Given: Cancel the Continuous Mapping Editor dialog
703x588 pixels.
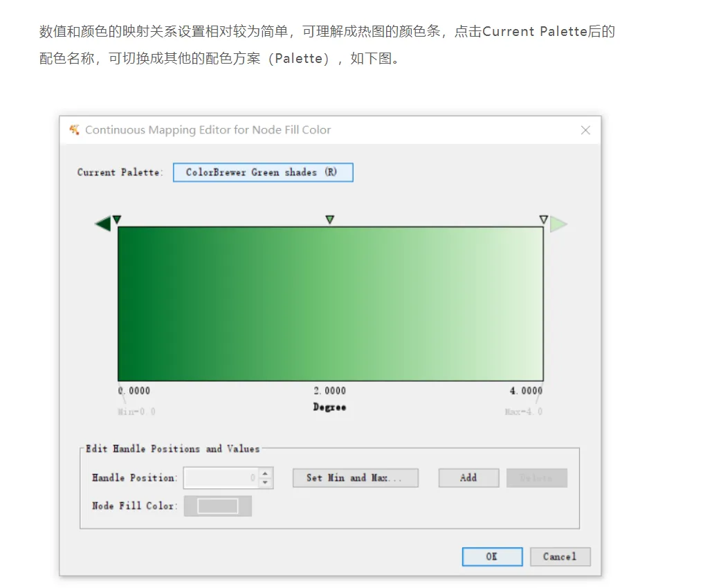Looking at the screenshot, I should 560,557.
